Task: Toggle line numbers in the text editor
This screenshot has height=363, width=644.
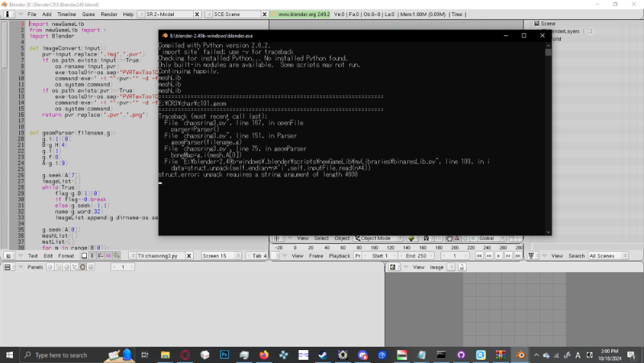Action: pos(92,256)
